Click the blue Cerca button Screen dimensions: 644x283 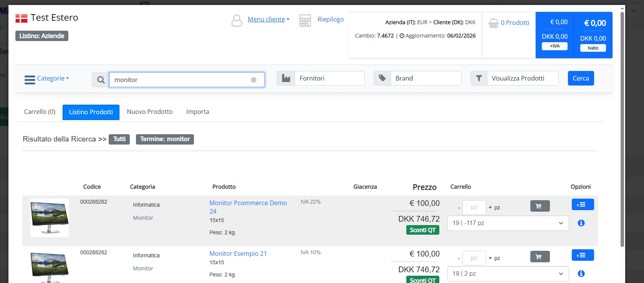(x=581, y=78)
